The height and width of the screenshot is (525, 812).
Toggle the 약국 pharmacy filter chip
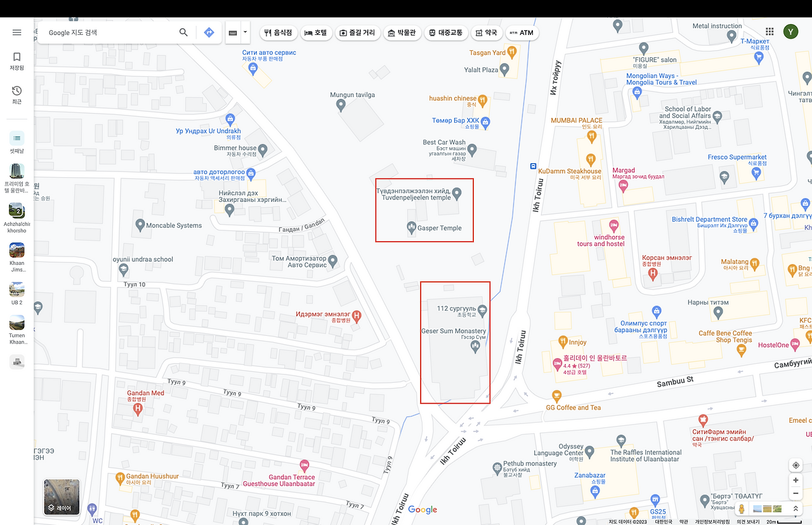pyautogui.click(x=487, y=32)
